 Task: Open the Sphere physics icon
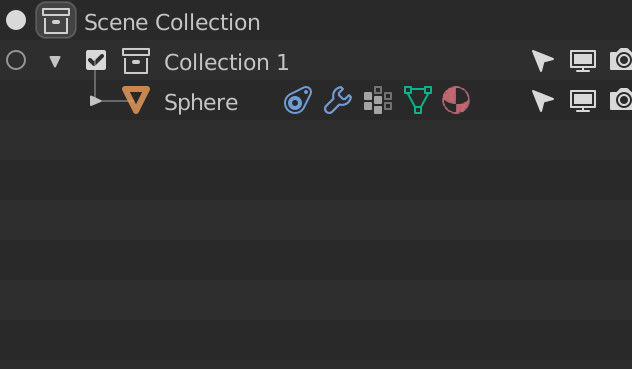298,100
